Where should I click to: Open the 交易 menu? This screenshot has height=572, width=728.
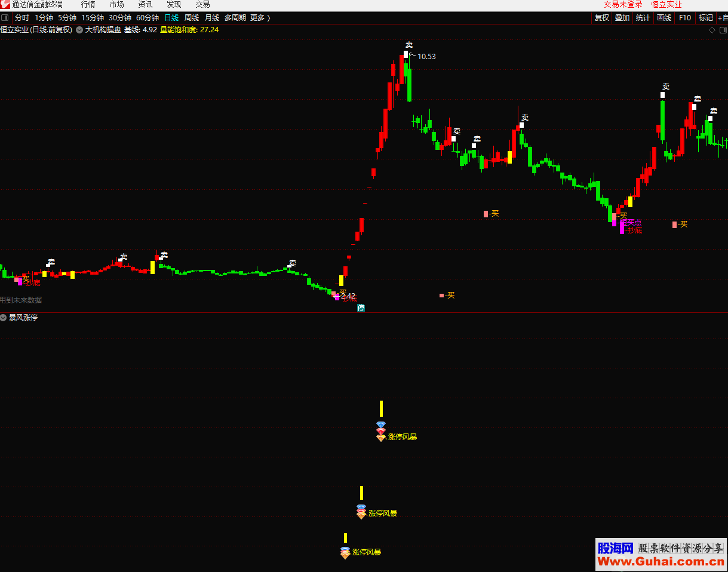(x=203, y=5)
